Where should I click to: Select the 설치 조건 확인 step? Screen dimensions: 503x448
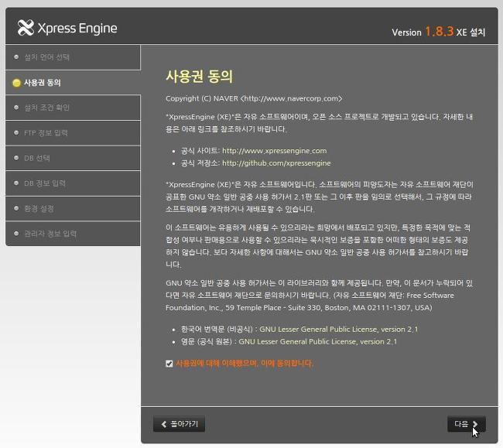click(x=73, y=108)
